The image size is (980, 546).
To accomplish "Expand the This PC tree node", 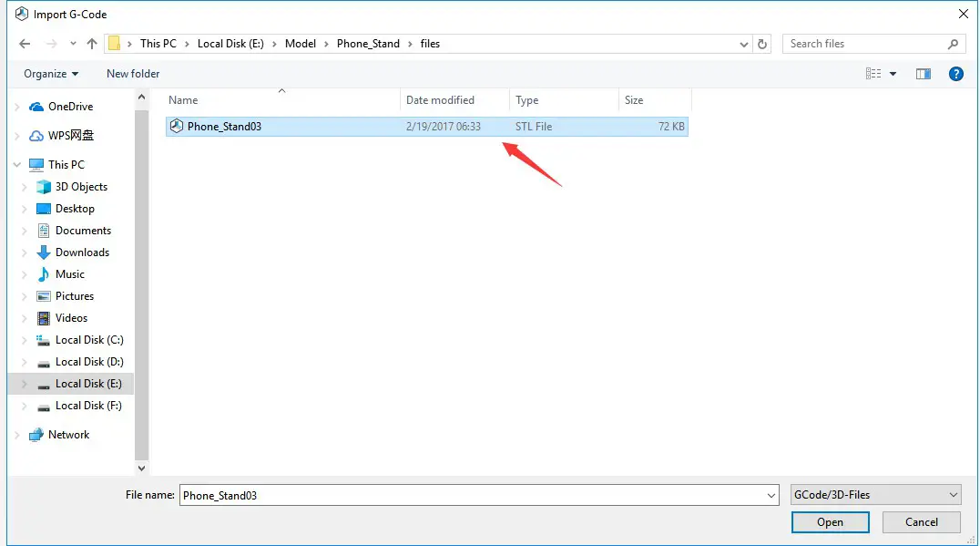I will click(17, 164).
